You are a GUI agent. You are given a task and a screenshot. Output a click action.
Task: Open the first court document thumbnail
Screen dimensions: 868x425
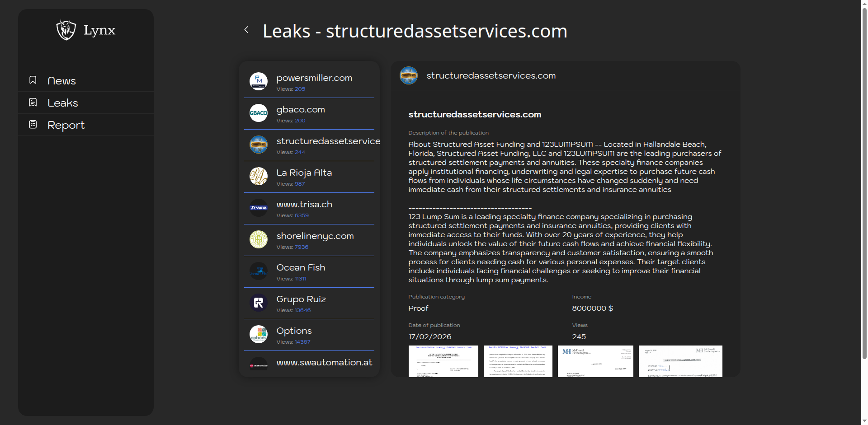pos(443,361)
